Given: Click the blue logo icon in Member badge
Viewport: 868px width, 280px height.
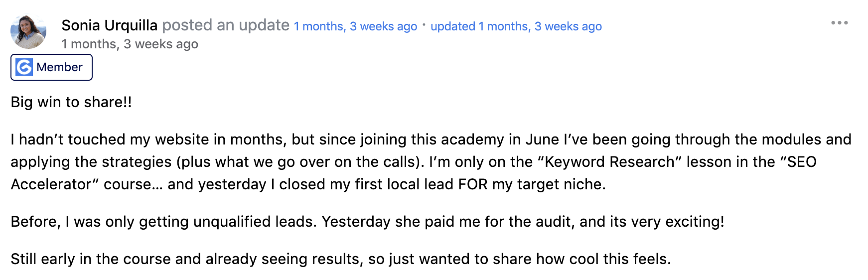Looking at the screenshot, I should click(24, 67).
